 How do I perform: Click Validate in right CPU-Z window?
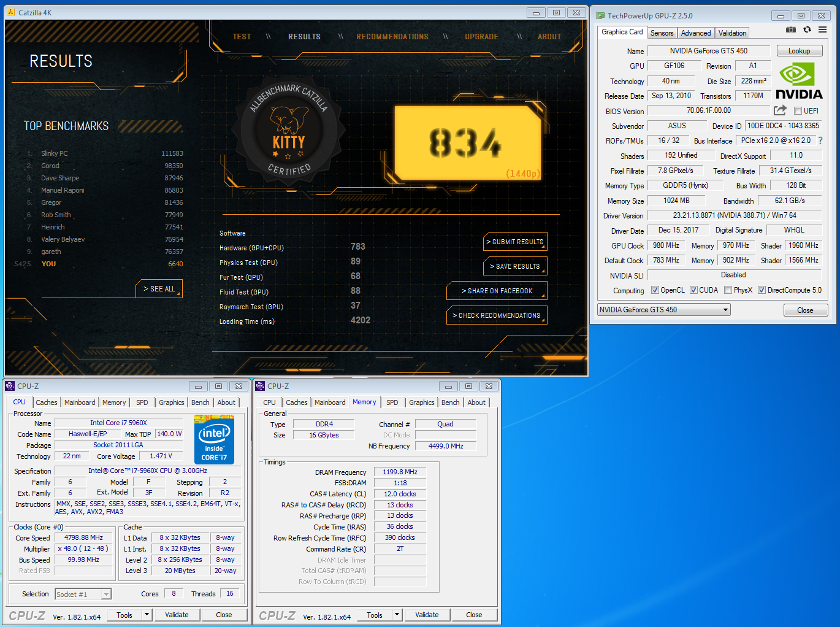click(x=427, y=615)
